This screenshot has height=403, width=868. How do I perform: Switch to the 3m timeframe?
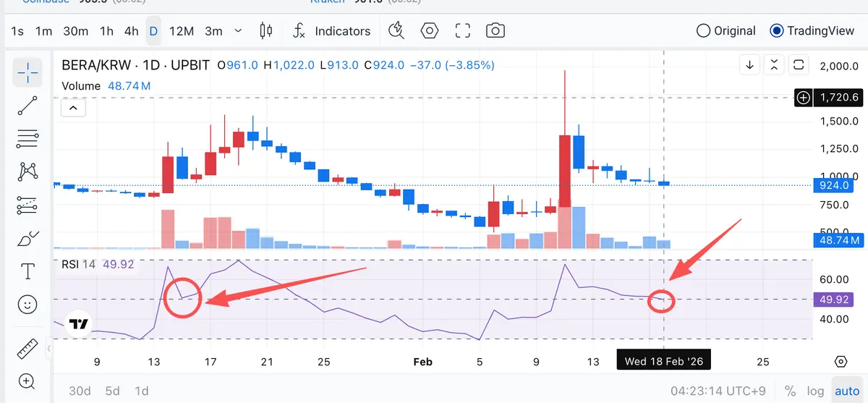click(213, 31)
